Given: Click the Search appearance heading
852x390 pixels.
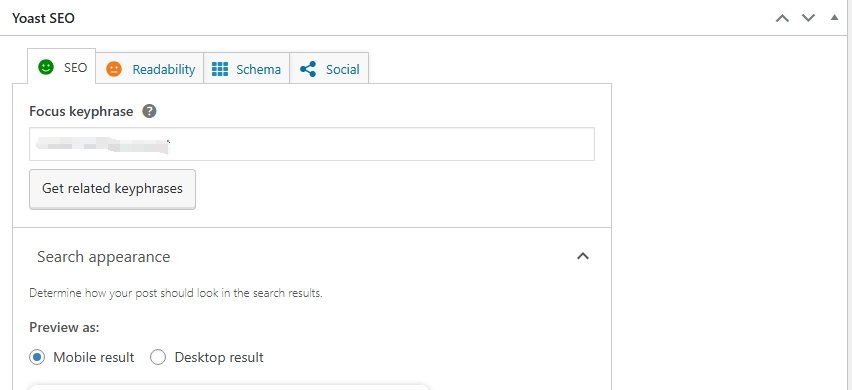Looking at the screenshot, I should (104, 256).
